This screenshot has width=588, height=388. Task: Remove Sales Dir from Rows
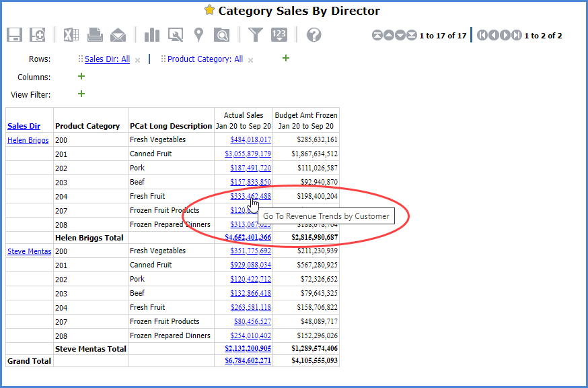[137, 60]
